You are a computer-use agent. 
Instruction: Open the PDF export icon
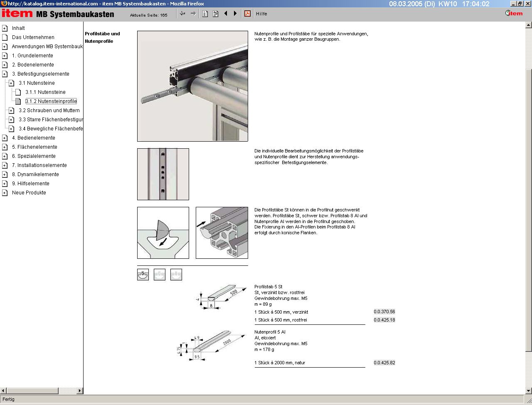click(x=247, y=14)
